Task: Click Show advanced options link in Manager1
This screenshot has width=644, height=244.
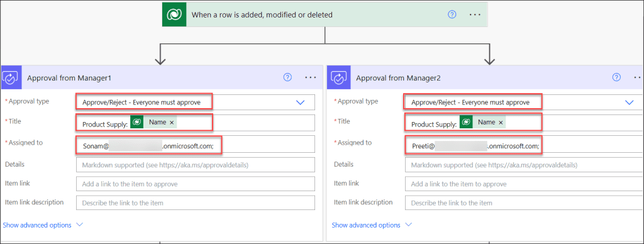Action: (x=37, y=225)
